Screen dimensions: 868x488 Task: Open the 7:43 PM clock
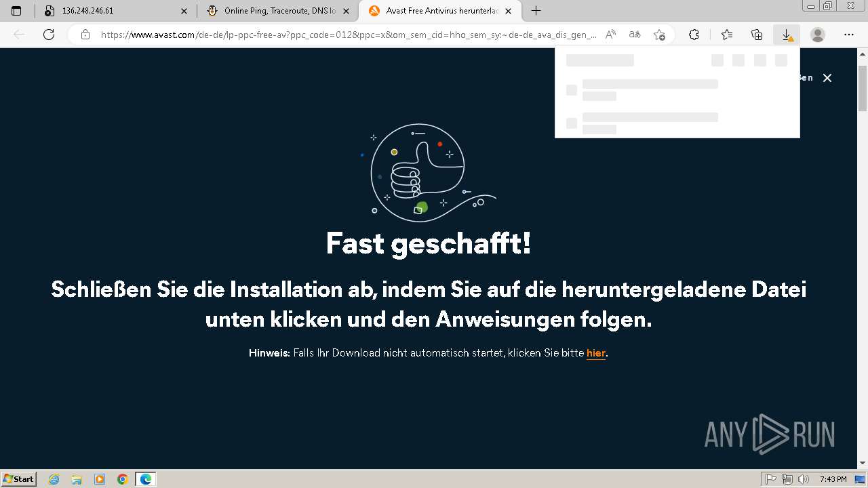point(833,479)
